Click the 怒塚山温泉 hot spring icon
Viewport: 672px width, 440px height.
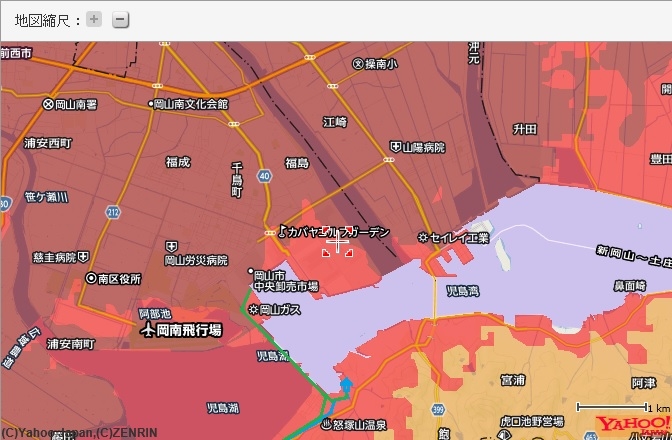327,425
